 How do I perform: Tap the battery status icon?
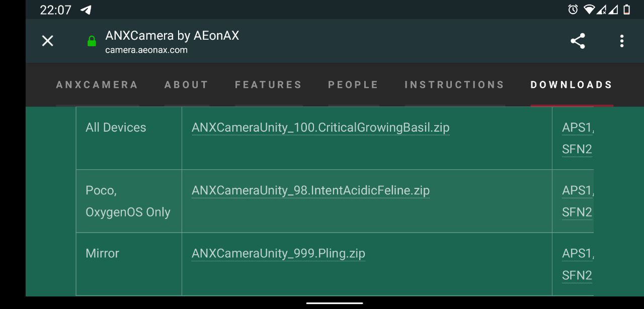(x=626, y=10)
